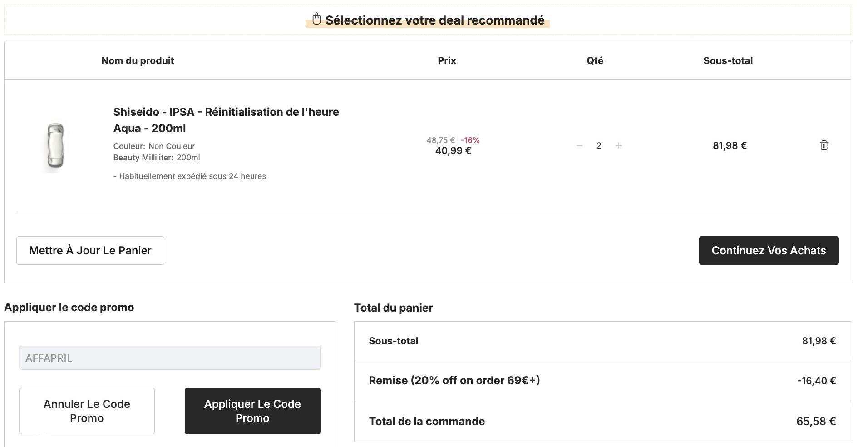Click the crossed-out 48,75 € original price
The height and width of the screenshot is (447, 868).
tap(440, 140)
